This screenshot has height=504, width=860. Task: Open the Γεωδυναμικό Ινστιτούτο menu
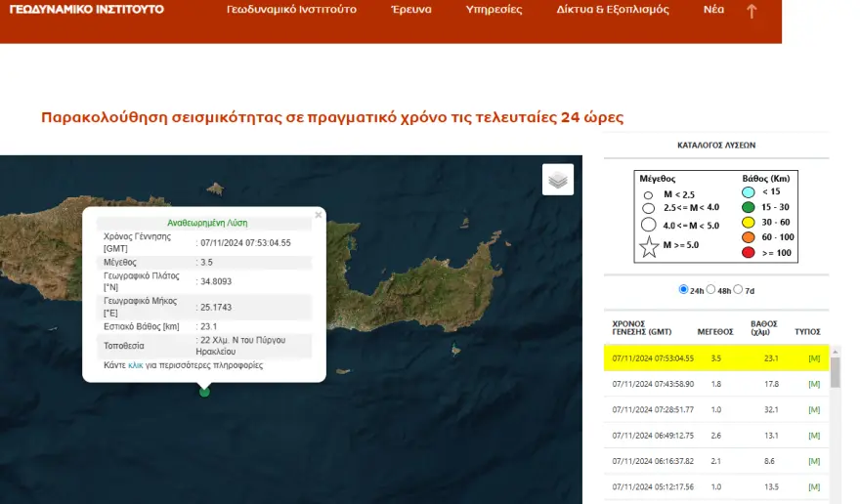(x=291, y=10)
